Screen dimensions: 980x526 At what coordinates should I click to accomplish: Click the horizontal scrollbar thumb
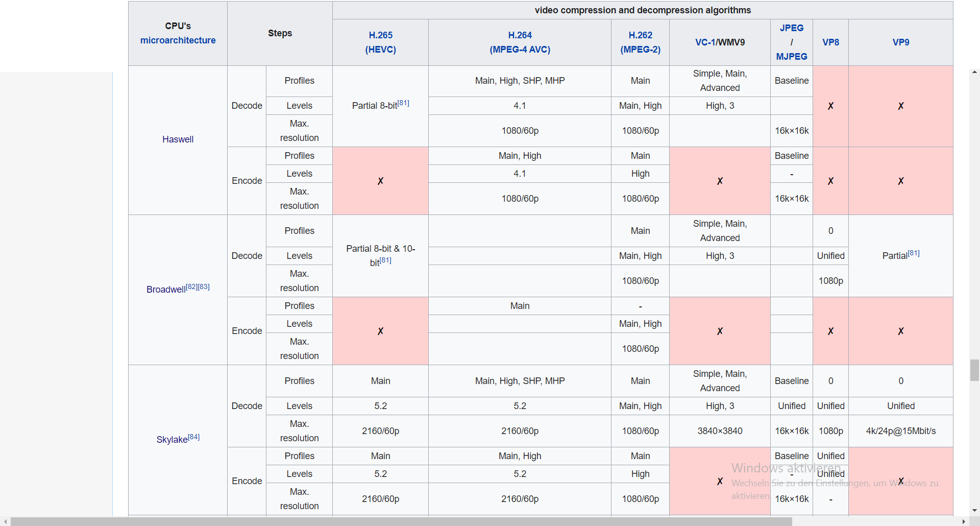click(x=401, y=521)
